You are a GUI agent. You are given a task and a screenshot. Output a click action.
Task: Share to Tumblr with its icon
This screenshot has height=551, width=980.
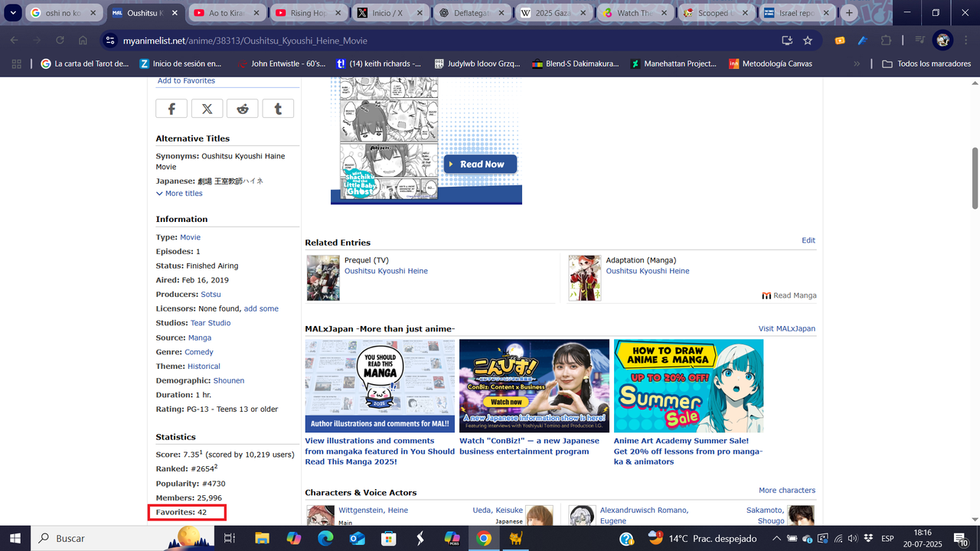click(278, 108)
